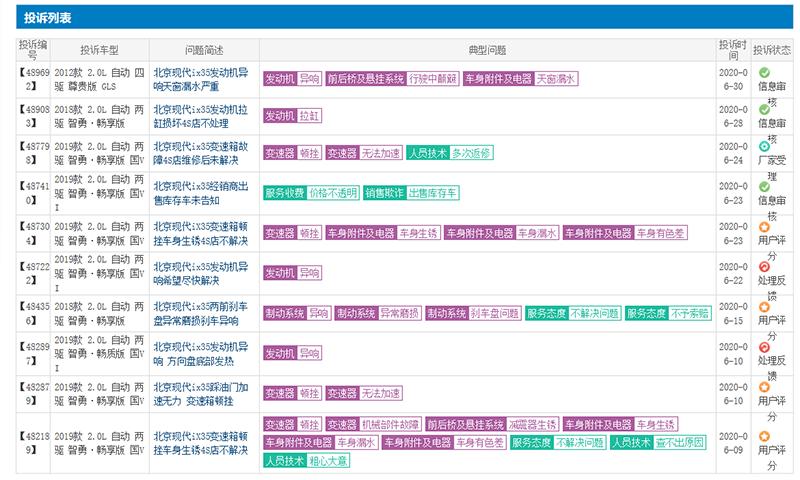Click 变速器 机械部件故障 tag
The image size is (800, 480).
373,424
